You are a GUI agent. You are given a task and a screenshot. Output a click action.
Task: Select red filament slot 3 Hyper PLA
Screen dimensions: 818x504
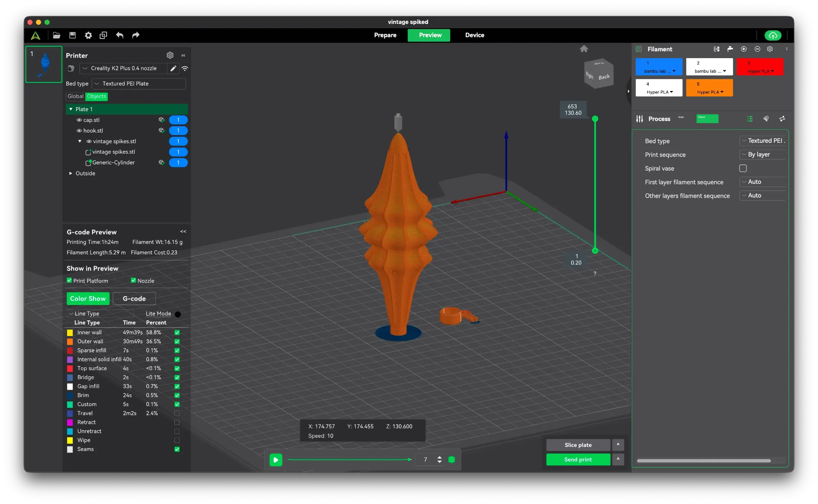click(760, 67)
